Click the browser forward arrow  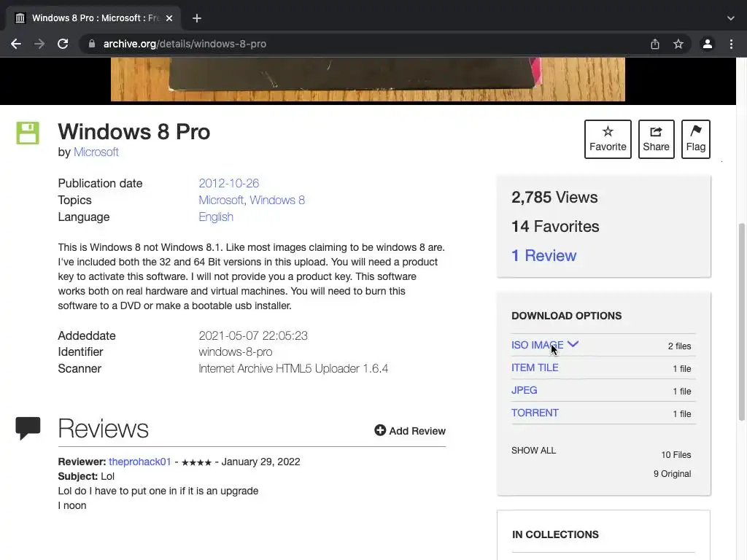click(x=39, y=44)
